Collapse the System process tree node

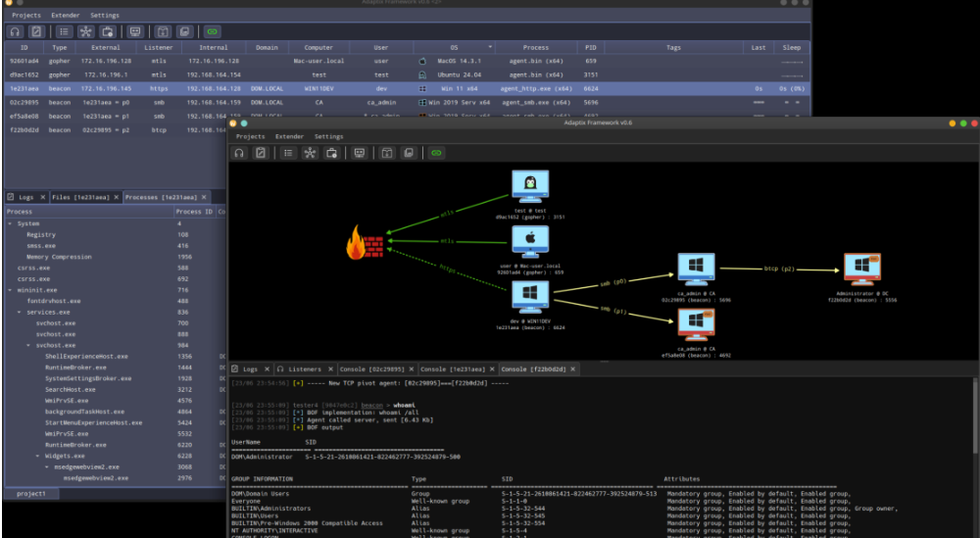click(x=10, y=223)
